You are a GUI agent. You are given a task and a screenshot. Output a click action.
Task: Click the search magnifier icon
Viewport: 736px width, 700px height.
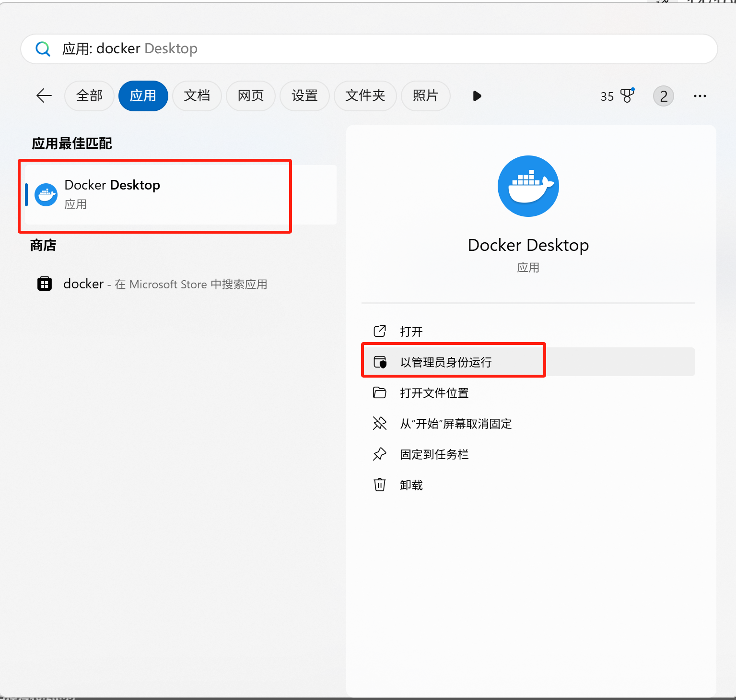tap(43, 49)
